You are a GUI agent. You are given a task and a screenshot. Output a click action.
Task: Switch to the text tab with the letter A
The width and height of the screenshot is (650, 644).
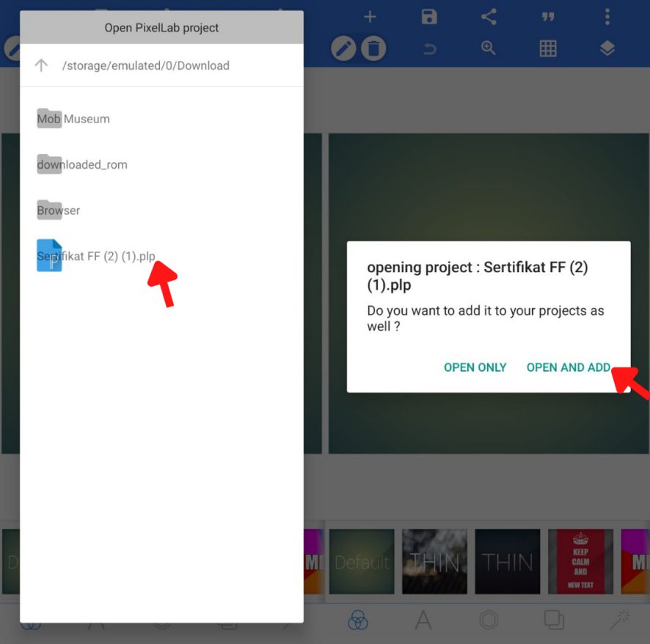423,621
